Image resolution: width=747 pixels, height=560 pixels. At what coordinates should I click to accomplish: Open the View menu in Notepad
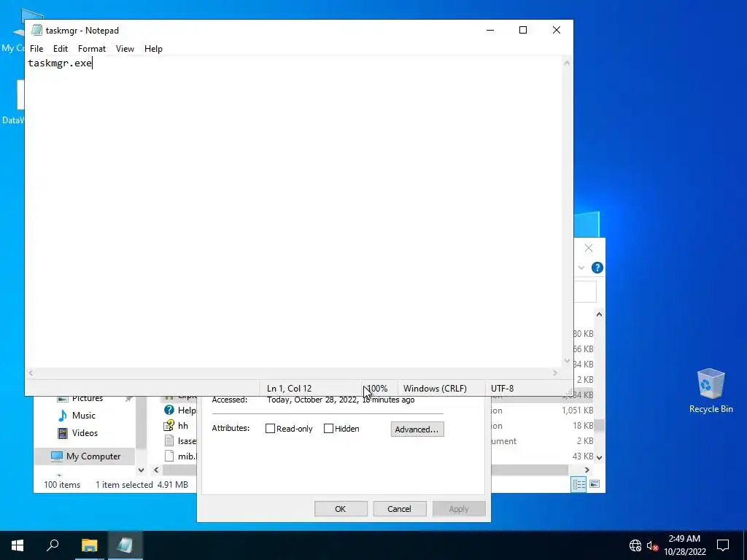tap(125, 49)
